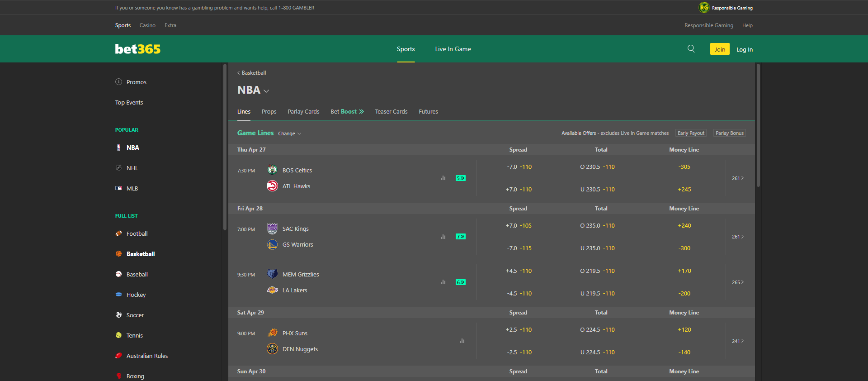
Task: Select the MLB icon in Popular
Action: pos(118,188)
